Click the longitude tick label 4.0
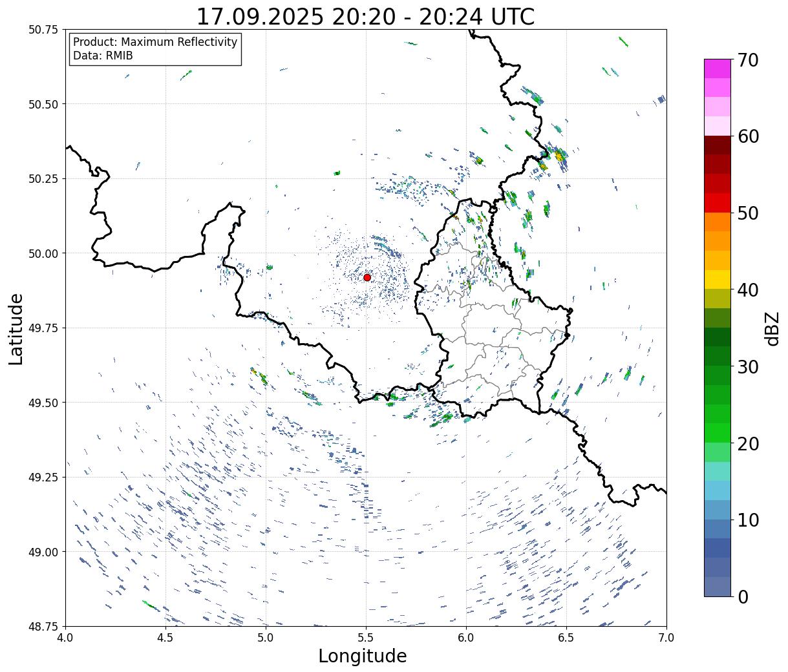788x672 pixels. pos(65,638)
